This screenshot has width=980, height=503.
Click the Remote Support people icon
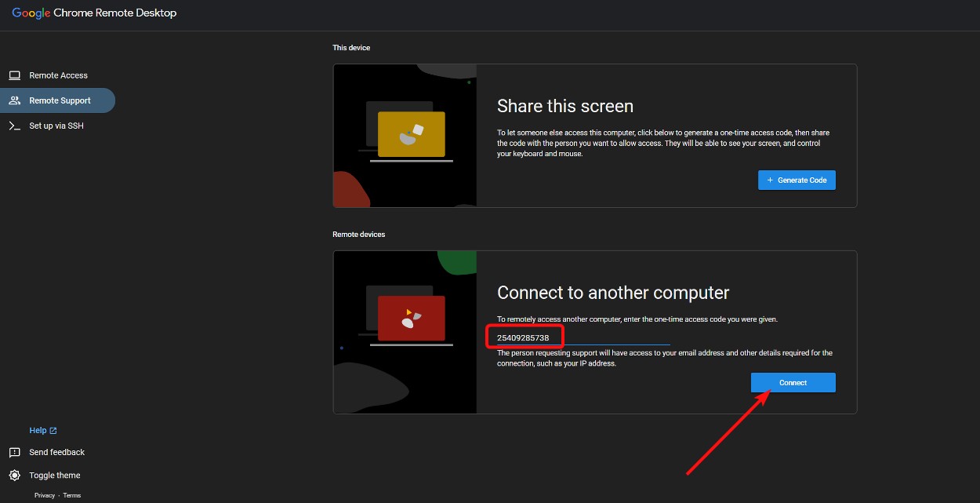click(x=14, y=100)
